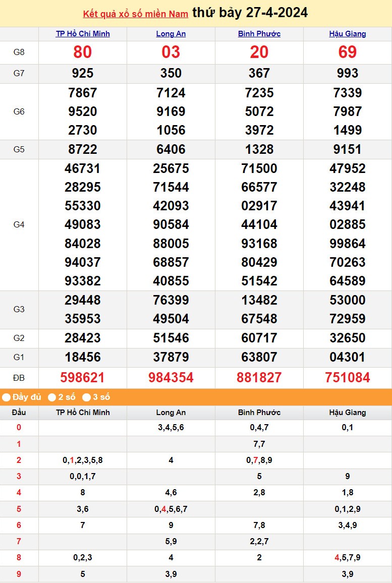
Task: Select Bình Phước special prize 881827
Action: pyautogui.click(x=259, y=378)
